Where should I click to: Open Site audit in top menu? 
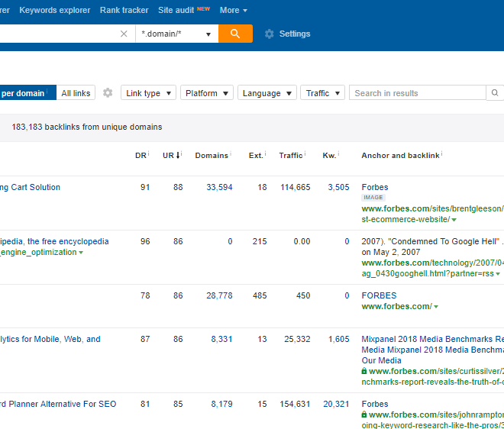click(x=176, y=10)
